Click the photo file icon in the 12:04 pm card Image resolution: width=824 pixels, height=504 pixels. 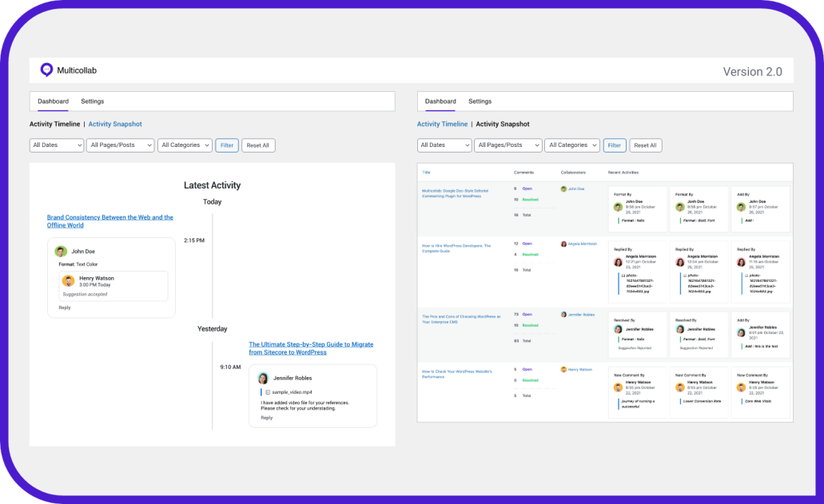[x=685, y=275]
